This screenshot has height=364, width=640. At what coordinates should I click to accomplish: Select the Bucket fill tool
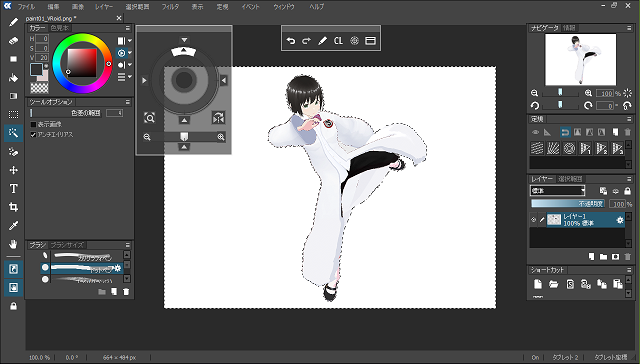click(13, 78)
